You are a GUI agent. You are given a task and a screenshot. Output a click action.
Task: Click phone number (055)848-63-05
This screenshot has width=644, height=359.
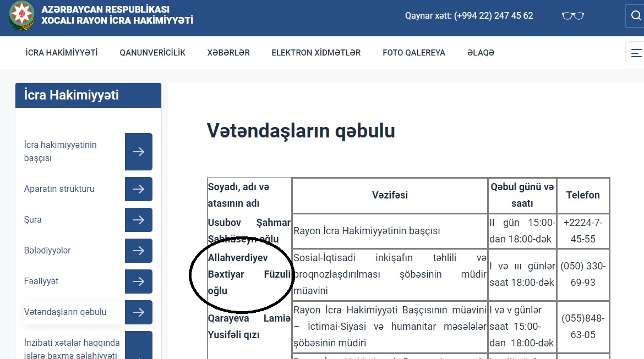tap(583, 327)
